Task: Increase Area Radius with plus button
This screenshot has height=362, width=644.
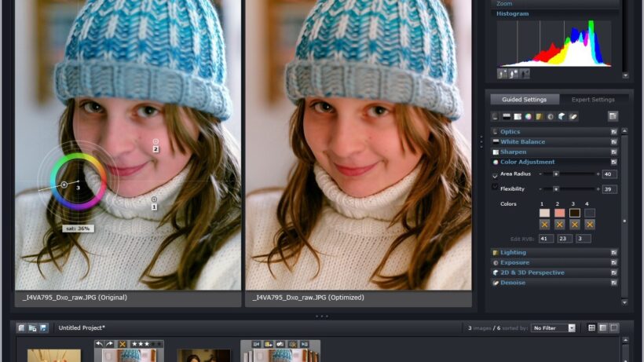Action: [x=598, y=174]
